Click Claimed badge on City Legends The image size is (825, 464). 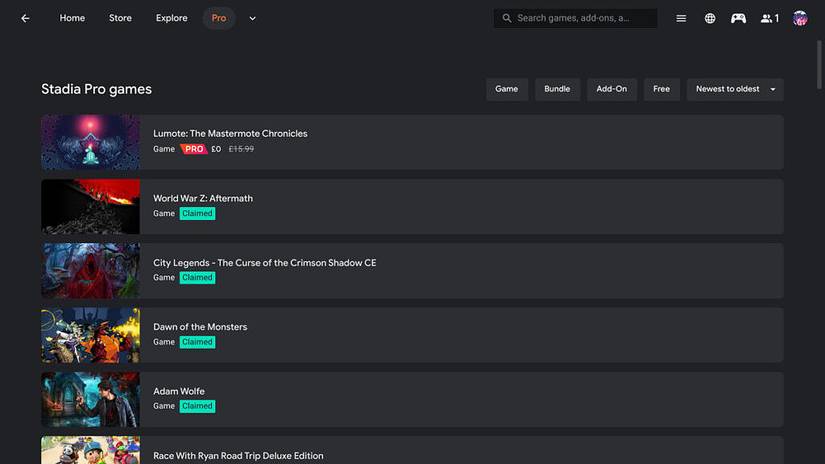tap(197, 277)
